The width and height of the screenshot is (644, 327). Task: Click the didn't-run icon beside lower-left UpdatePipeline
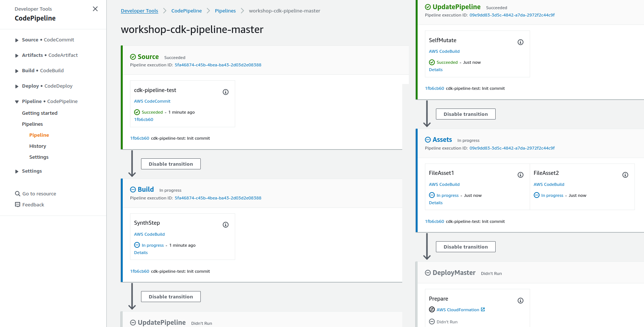click(x=133, y=323)
